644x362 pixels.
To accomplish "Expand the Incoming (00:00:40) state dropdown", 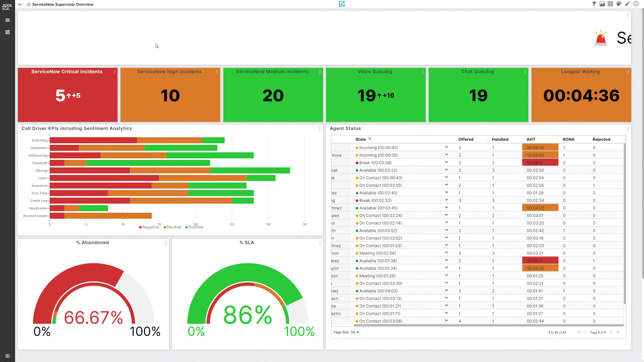I will coord(446,147).
